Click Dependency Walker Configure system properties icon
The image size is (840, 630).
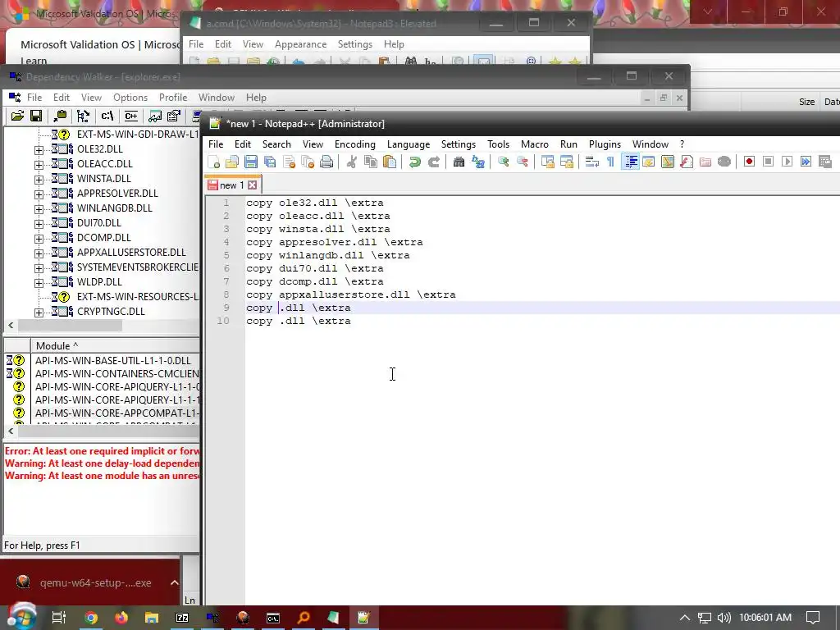(174, 116)
